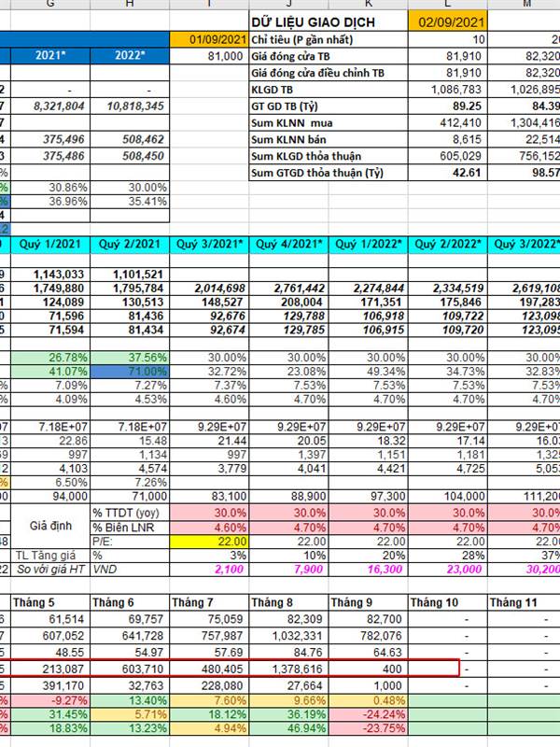Select the 'Quý 3/2021*' column header
Viewport: 560px width, 747px height.
(209, 245)
